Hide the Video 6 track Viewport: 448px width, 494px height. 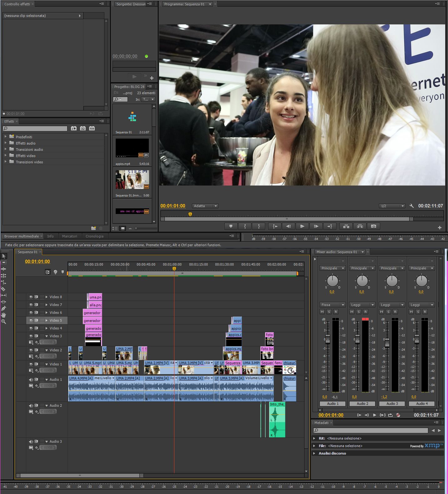[31, 313]
